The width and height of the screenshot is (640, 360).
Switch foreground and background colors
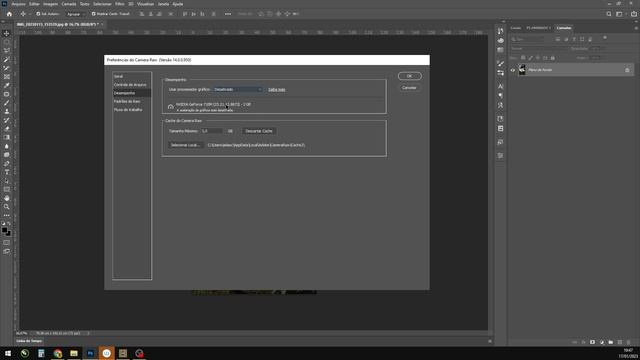click(9, 224)
